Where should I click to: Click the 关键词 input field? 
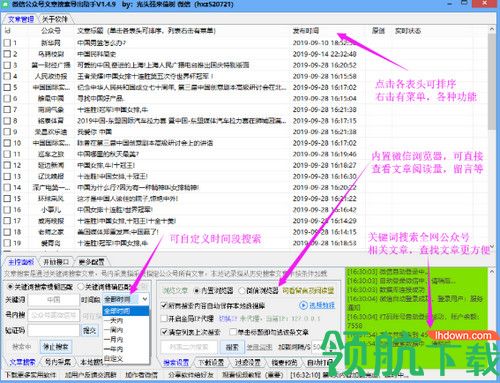point(54,300)
